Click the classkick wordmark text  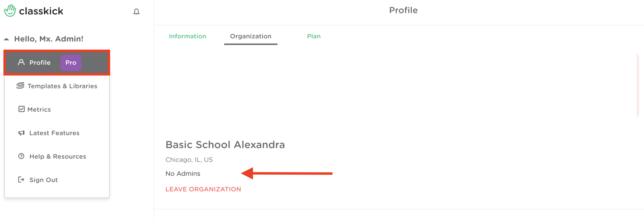point(41,11)
